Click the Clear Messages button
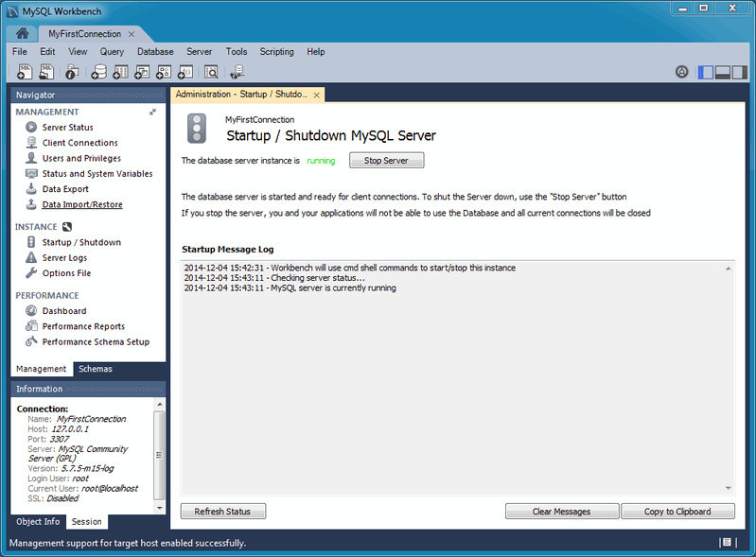756x557 pixels. [x=562, y=512]
